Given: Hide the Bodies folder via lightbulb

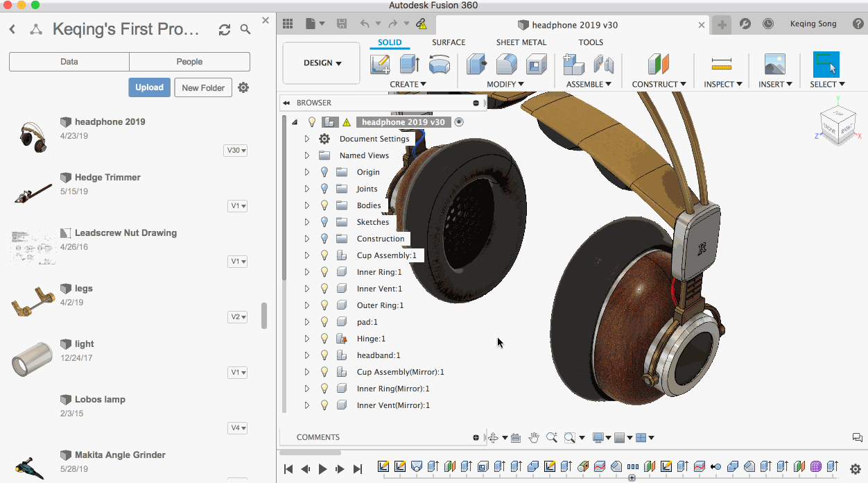Looking at the screenshot, I should coord(324,205).
